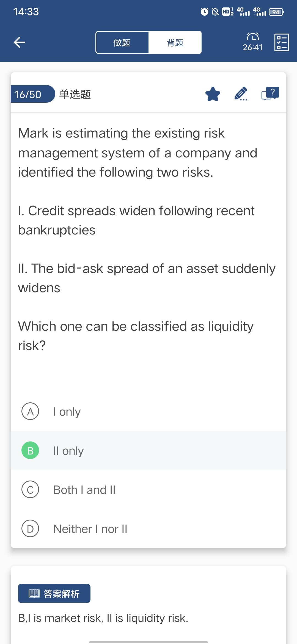297x644 pixels.
Task: Open the pencil notes icon
Action: pos(241,94)
